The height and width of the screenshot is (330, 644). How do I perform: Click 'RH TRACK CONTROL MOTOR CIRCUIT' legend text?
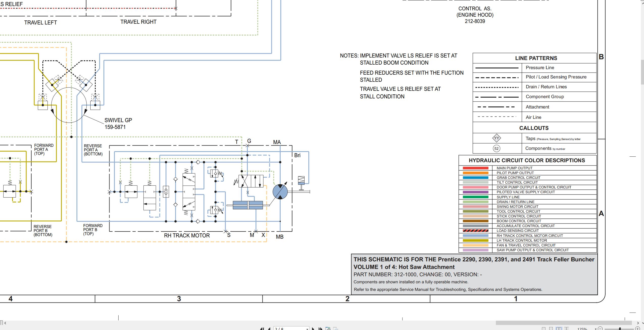[530, 236]
